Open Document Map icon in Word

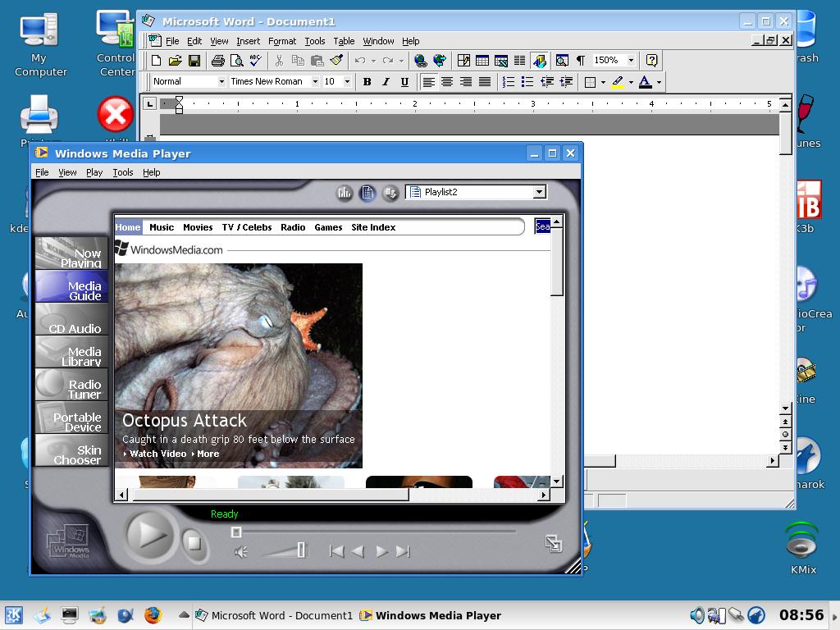pos(562,61)
